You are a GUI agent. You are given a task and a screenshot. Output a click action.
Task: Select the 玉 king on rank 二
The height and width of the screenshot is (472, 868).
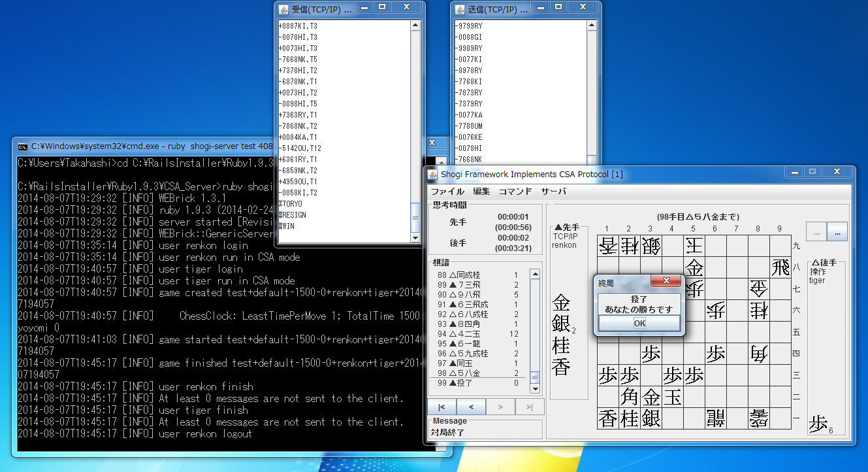coord(673,397)
